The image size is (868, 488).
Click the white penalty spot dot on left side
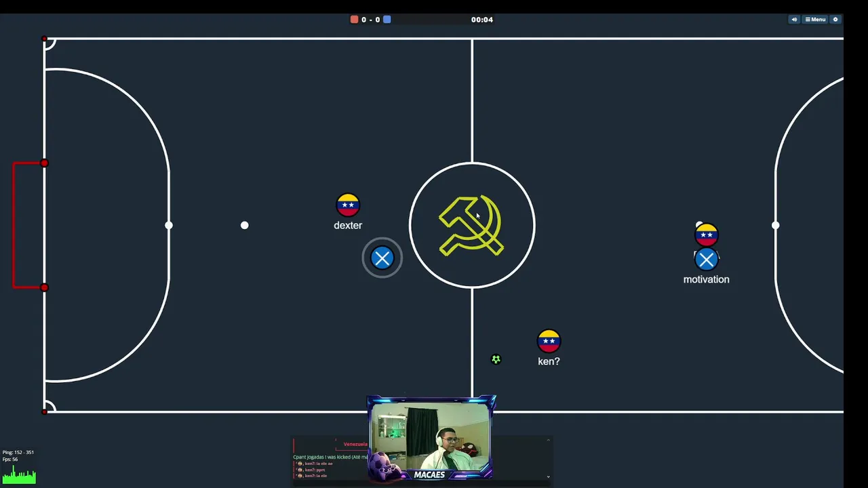[x=244, y=225]
